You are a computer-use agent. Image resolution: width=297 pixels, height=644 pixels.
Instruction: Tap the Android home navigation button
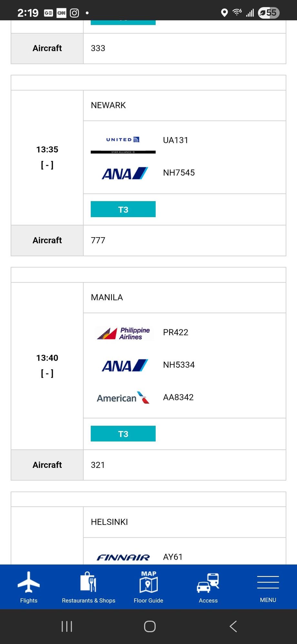[150, 626]
